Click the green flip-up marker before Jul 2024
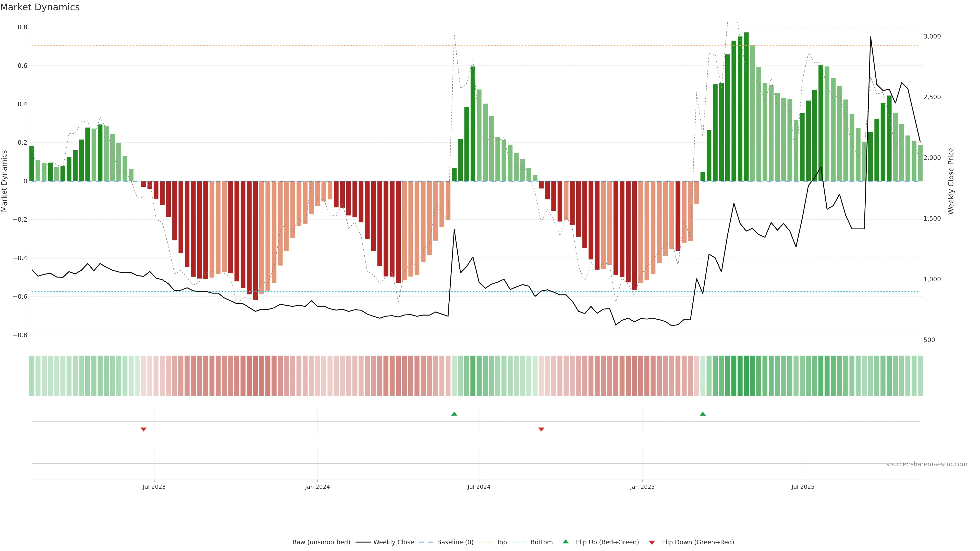The height and width of the screenshot is (551, 980). click(x=454, y=414)
